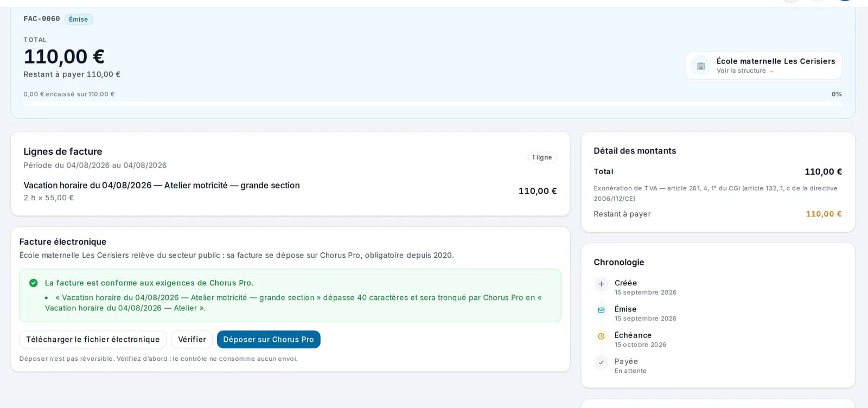Screen dimensions: 868x408
Task: Submit invoice with Déposer sur Chorus Pro
Action: (x=269, y=340)
